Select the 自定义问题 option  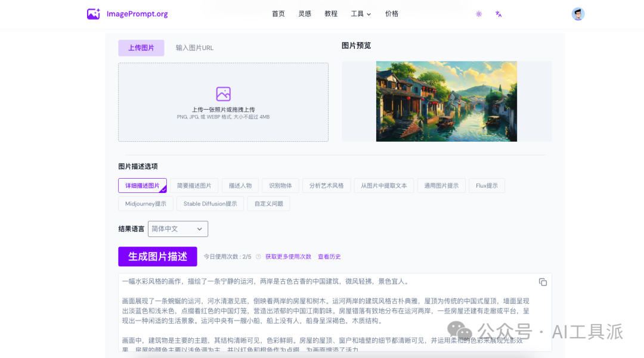(268, 204)
